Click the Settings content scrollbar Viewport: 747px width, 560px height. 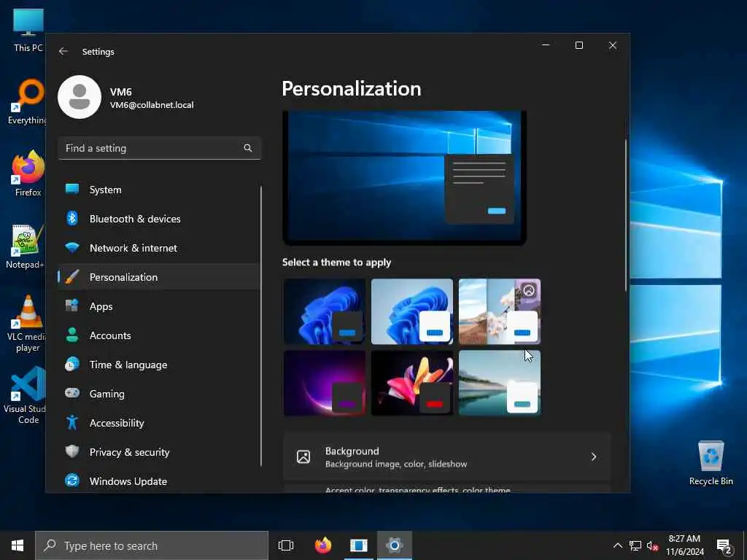pos(625,214)
